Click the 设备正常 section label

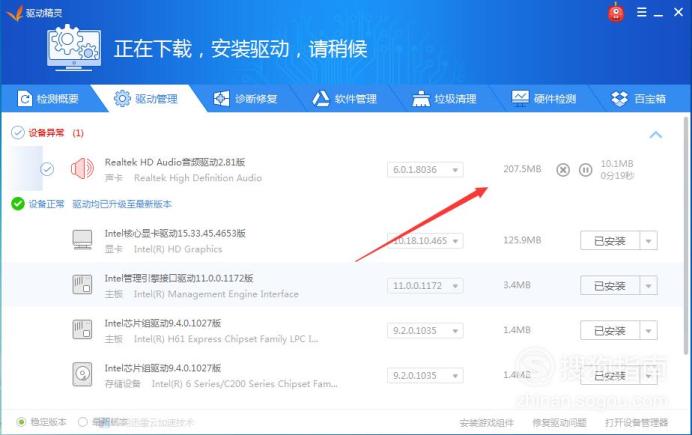coord(46,204)
